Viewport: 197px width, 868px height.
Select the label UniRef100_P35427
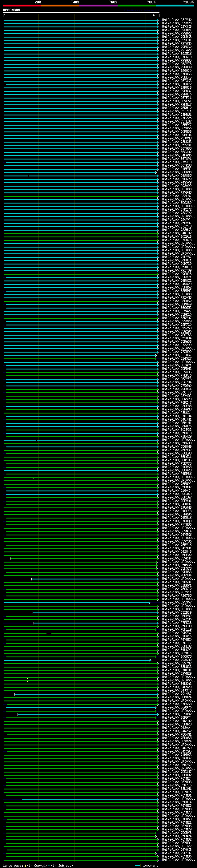pyautogui.click(x=176, y=311)
